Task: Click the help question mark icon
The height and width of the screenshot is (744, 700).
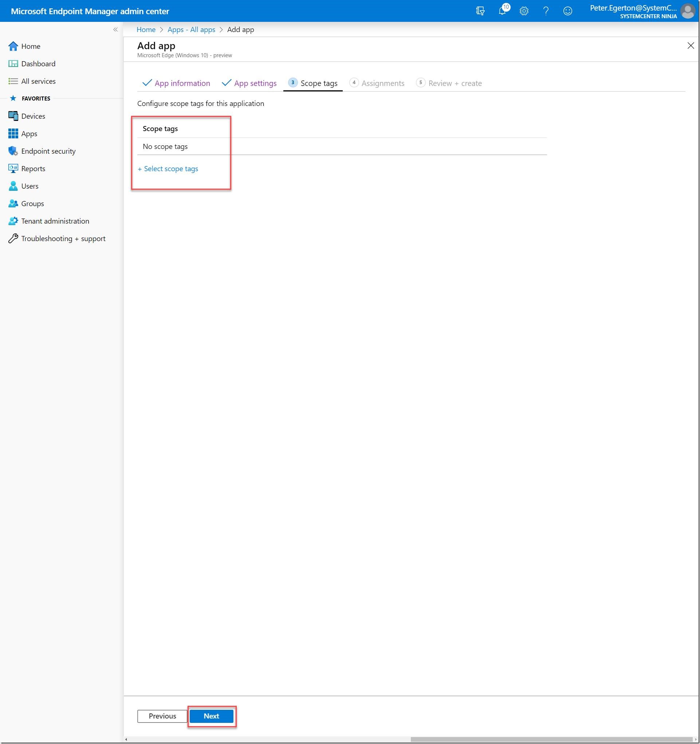Action: coord(546,11)
